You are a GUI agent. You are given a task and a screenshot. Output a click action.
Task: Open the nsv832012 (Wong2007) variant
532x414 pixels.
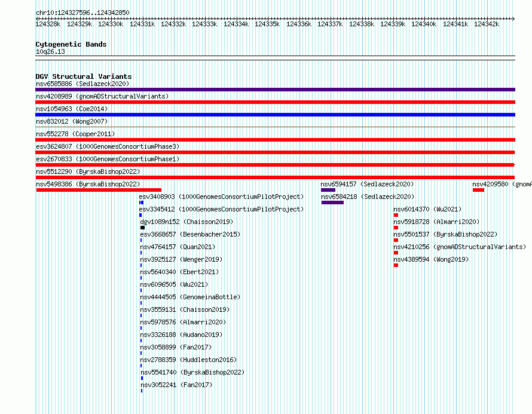tap(72, 121)
